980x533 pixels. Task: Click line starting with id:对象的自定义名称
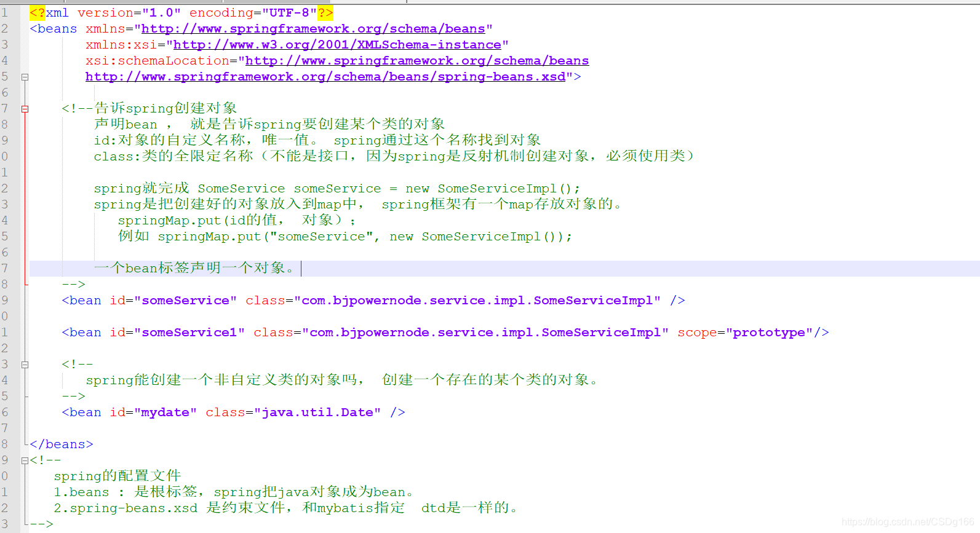pos(317,140)
